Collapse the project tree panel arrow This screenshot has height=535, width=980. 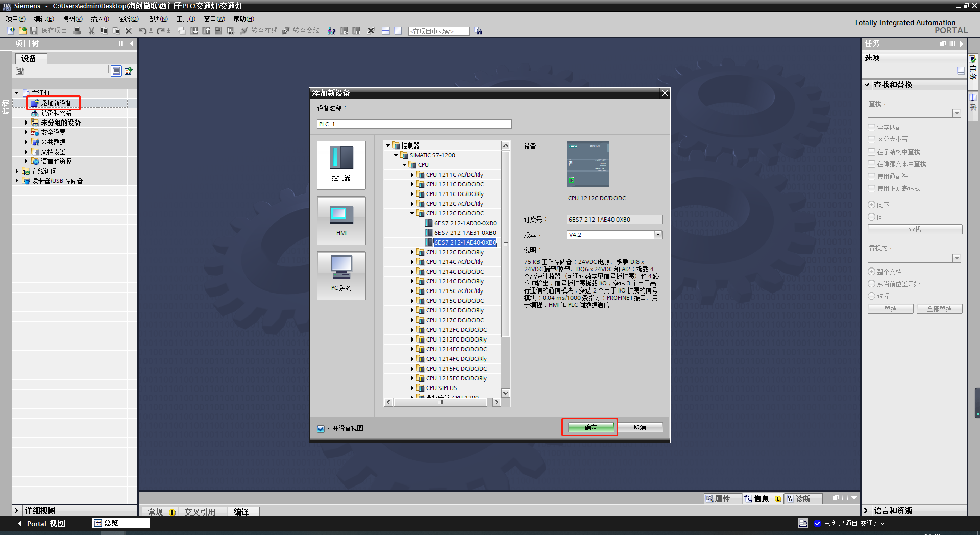pyautogui.click(x=132, y=44)
